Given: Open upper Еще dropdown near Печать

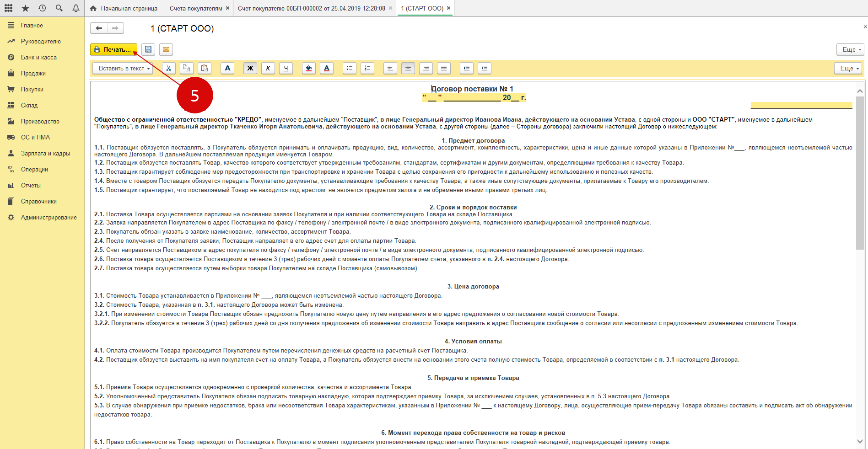Looking at the screenshot, I should [850, 49].
